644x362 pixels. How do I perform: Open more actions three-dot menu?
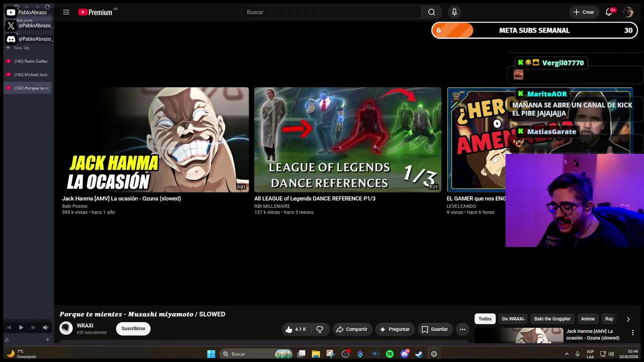pos(462,329)
